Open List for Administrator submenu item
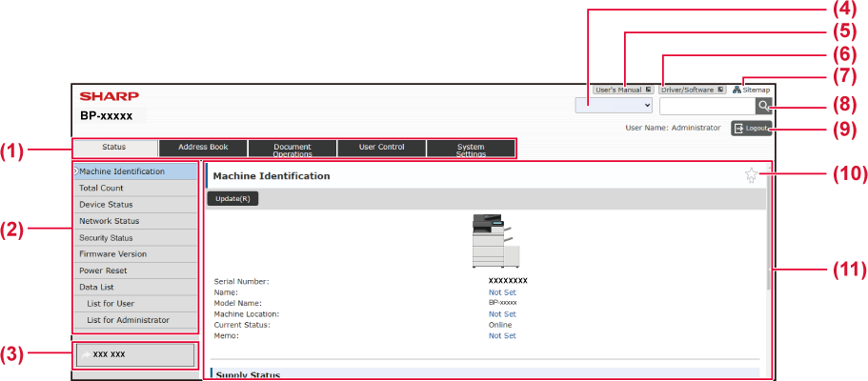The image size is (868, 381). pos(135,320)
